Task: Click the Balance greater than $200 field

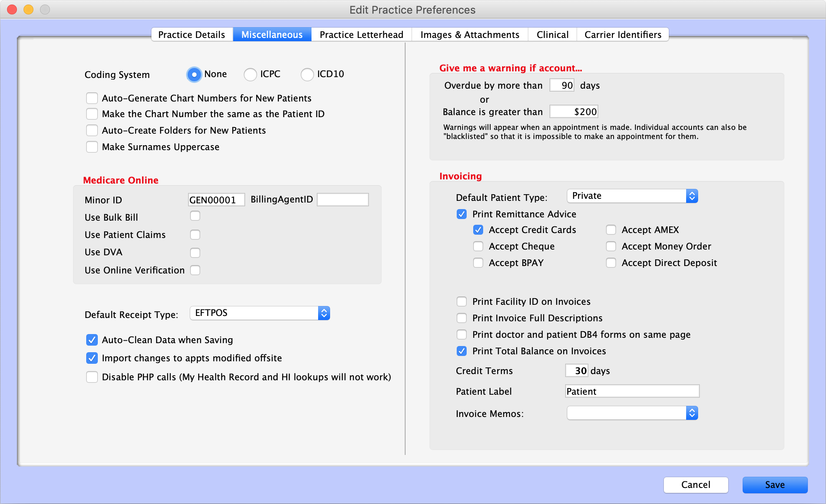Action: tap(573, 112)
